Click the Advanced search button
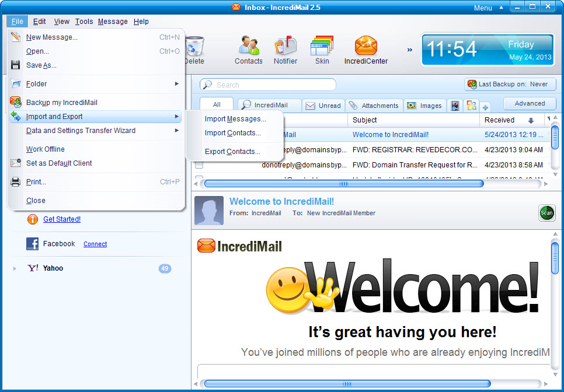The width and height of the screenshot is (564, 392). click(x=529, y=103)
